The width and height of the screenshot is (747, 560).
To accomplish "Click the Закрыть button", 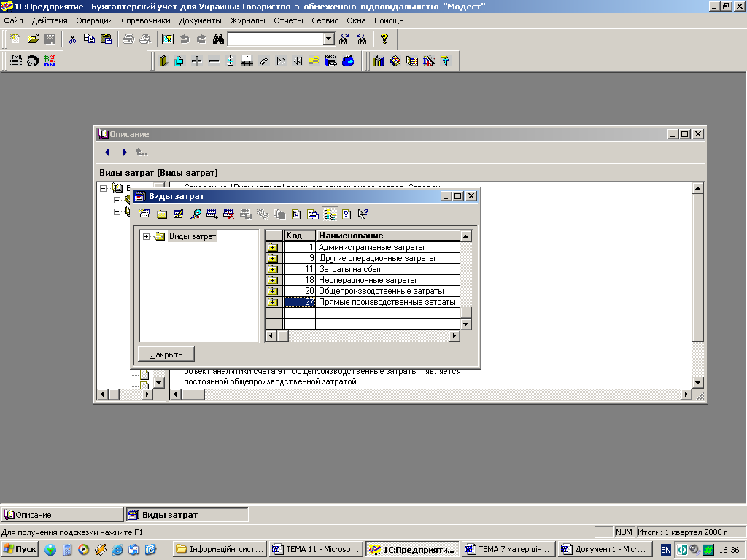I will coord(166,354).
